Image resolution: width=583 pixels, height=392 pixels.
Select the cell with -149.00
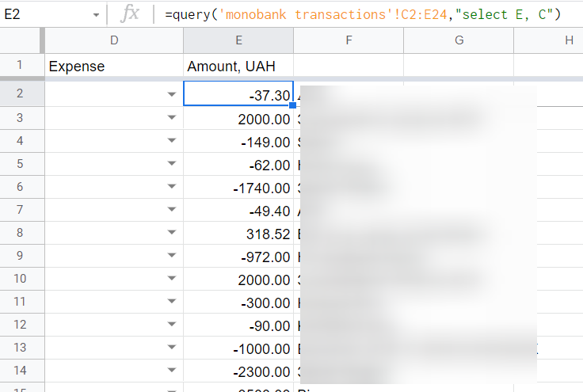(x=238, y=141)
